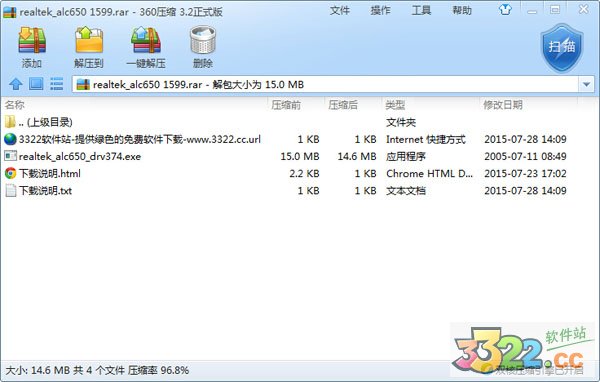Screen dimensions: 600x382
Task: Open the 文件 menu
Action: [x=340, y=10]
